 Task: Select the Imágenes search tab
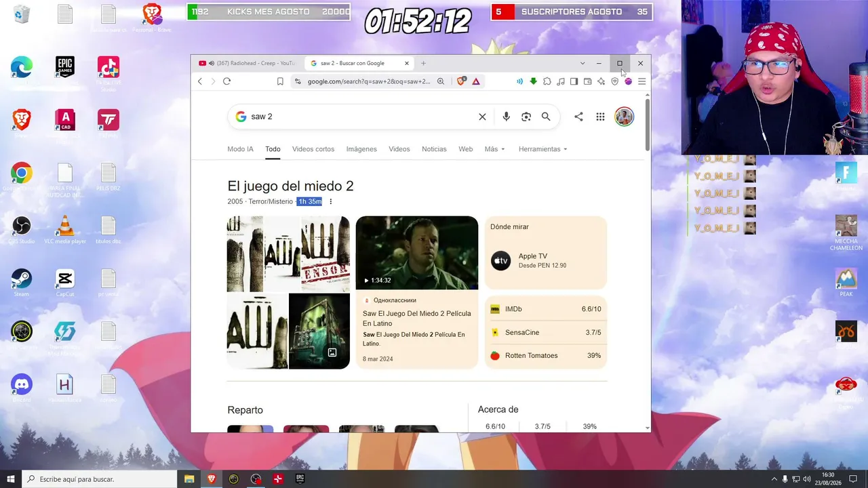(361, 149)
